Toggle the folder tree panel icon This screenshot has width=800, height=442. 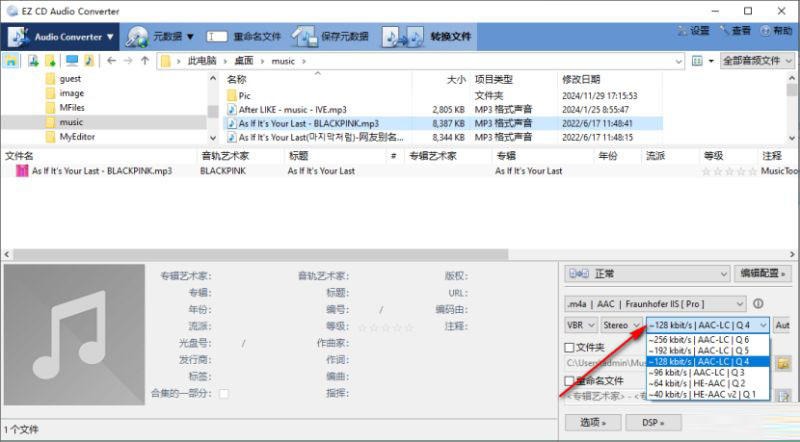[11, 61]
